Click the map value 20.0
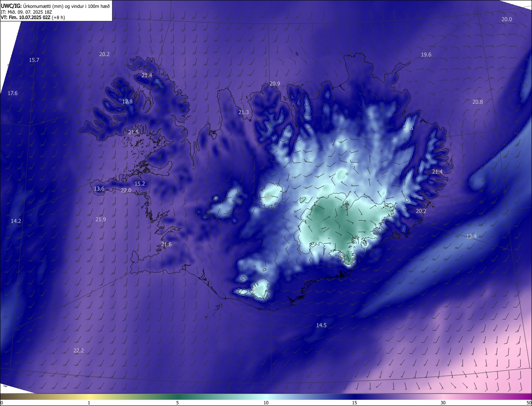532x406 pixels. [507, 20]
